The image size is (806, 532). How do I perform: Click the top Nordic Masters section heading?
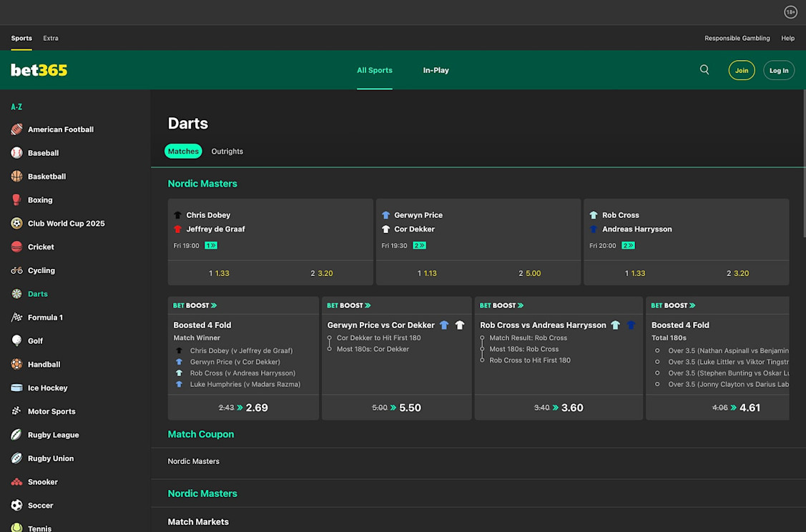[202, 184]
